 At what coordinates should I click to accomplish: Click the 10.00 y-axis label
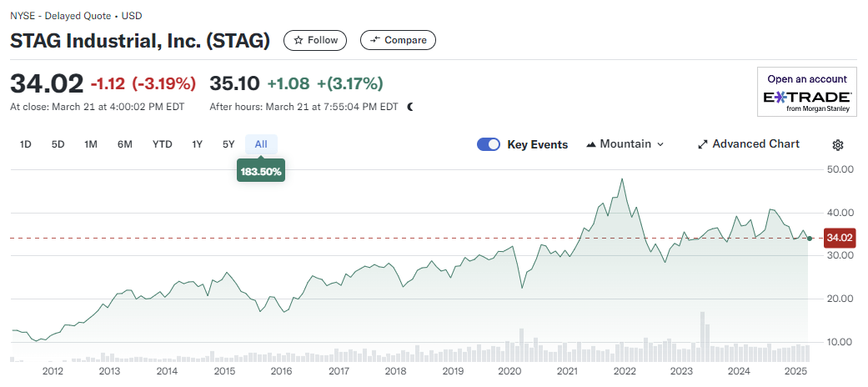pos(840,342)
